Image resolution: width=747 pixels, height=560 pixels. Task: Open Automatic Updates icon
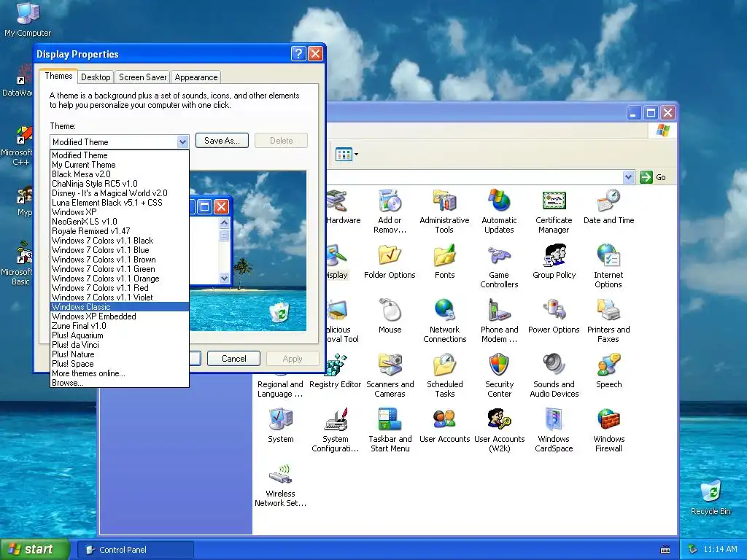pyautogui.click(x=499, y=211)
